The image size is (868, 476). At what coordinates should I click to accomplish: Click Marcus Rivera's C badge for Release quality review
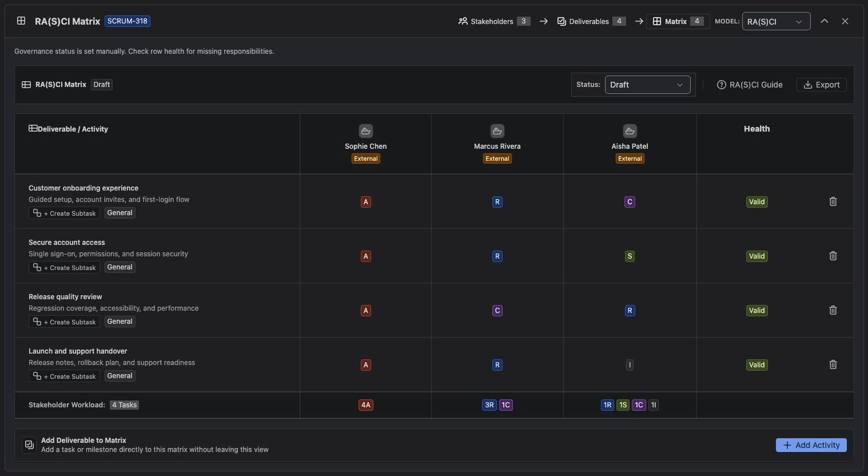[497, 311]
